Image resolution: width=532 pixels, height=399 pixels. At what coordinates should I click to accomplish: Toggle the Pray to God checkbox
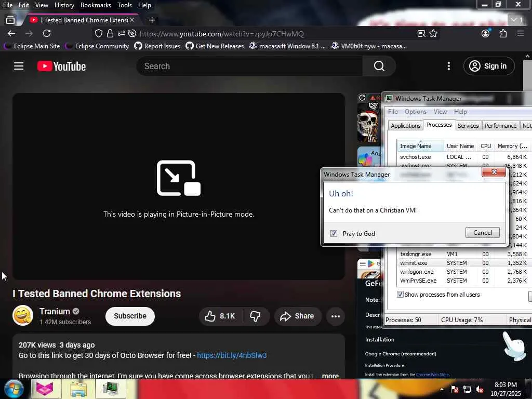pos(334,233)
